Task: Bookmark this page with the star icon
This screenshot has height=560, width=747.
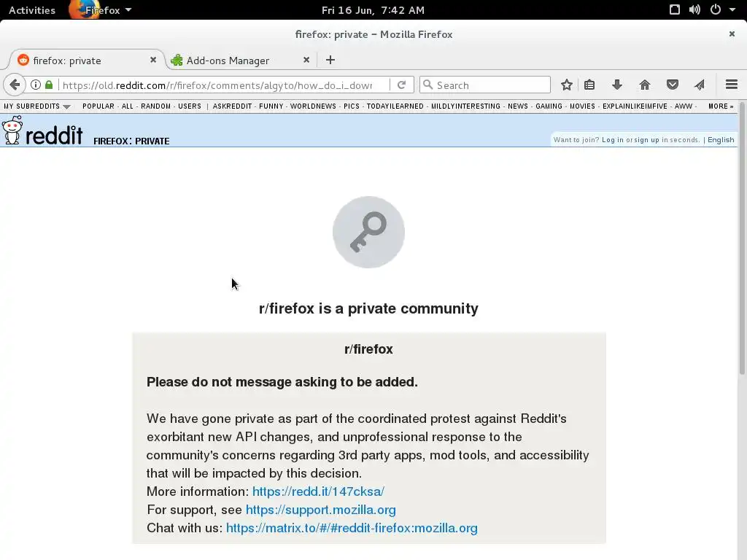Action: (566, 85)
